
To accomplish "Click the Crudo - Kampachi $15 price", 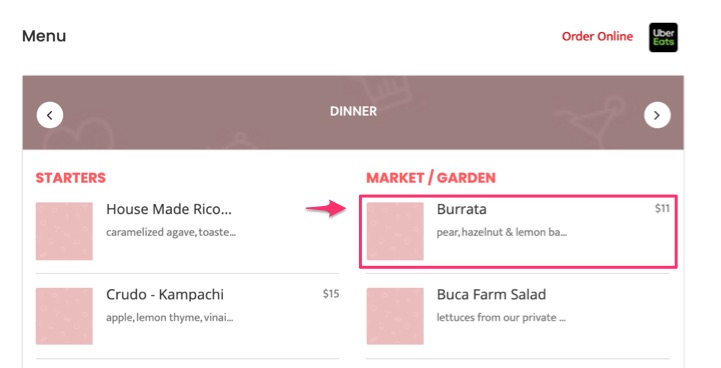I will (331, 293).
